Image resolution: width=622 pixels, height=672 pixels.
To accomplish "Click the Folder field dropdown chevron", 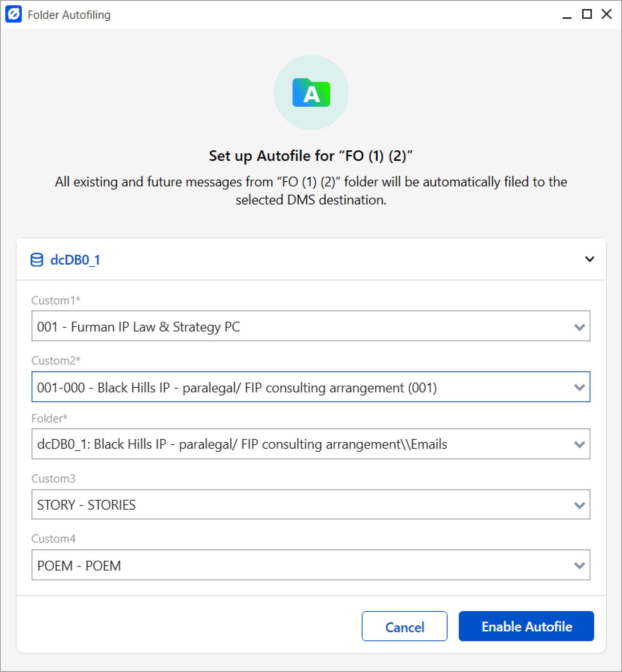I will 579,444.
